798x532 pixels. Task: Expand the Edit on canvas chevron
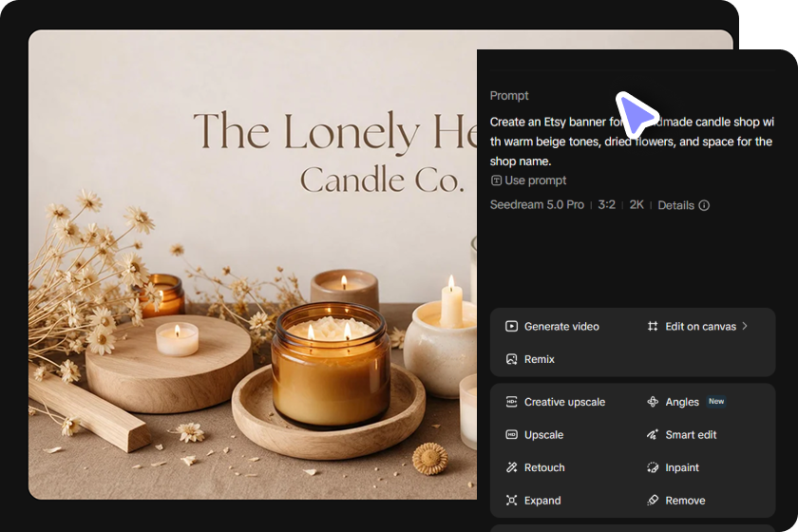click(745, 326)
